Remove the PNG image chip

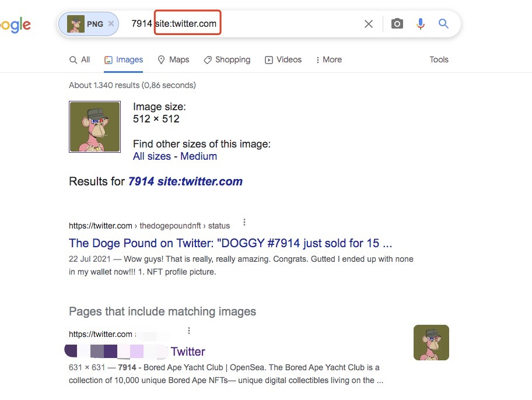point(111,24)
